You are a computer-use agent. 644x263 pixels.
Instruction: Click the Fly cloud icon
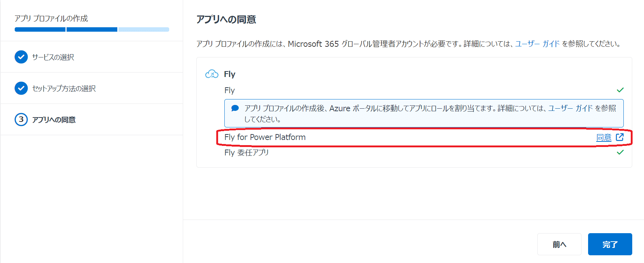click(x=212, y=74)
